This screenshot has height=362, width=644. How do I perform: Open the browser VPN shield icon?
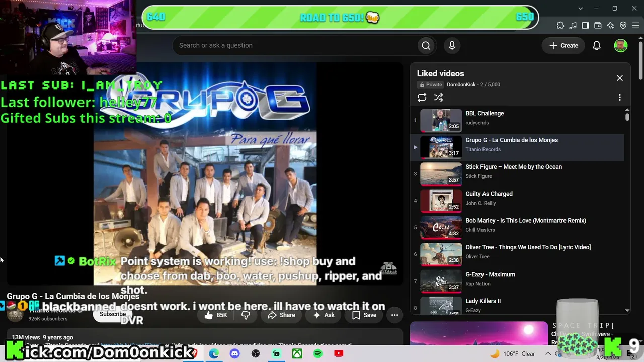[623, 25]
